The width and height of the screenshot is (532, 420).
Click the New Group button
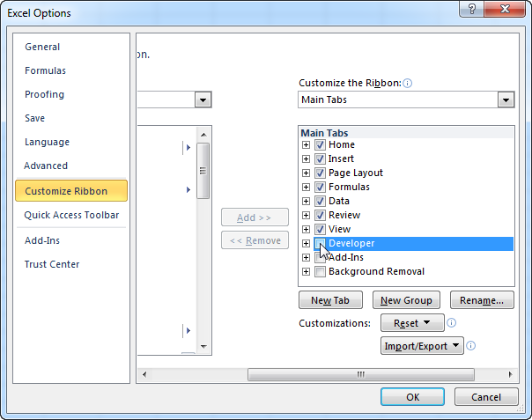tap(406, 300)
